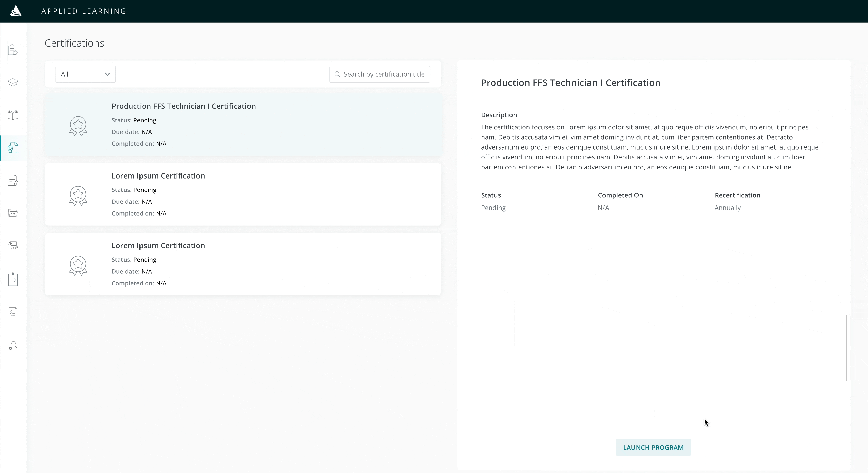Click the folder with graduation cap icon

pyautogui.click(x=13, y=213)
